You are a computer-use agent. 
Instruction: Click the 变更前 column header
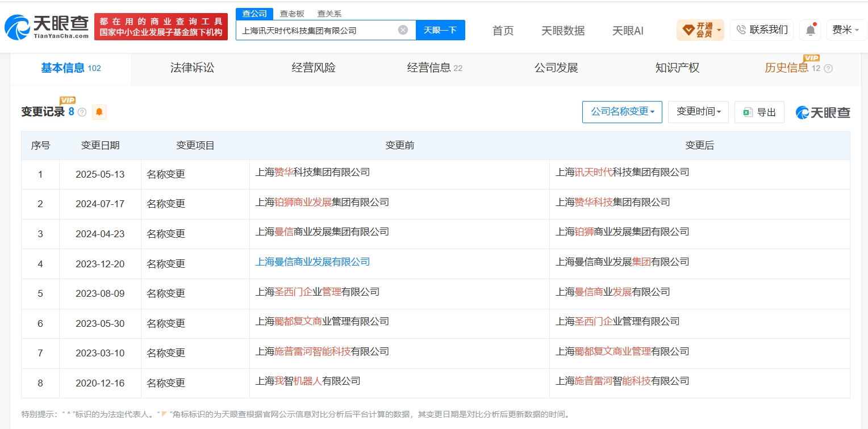(x=400, y=146)
